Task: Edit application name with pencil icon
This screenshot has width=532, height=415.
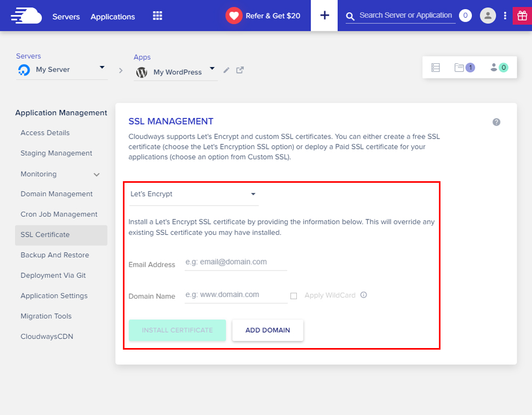Action: click(x=226, y=70)
